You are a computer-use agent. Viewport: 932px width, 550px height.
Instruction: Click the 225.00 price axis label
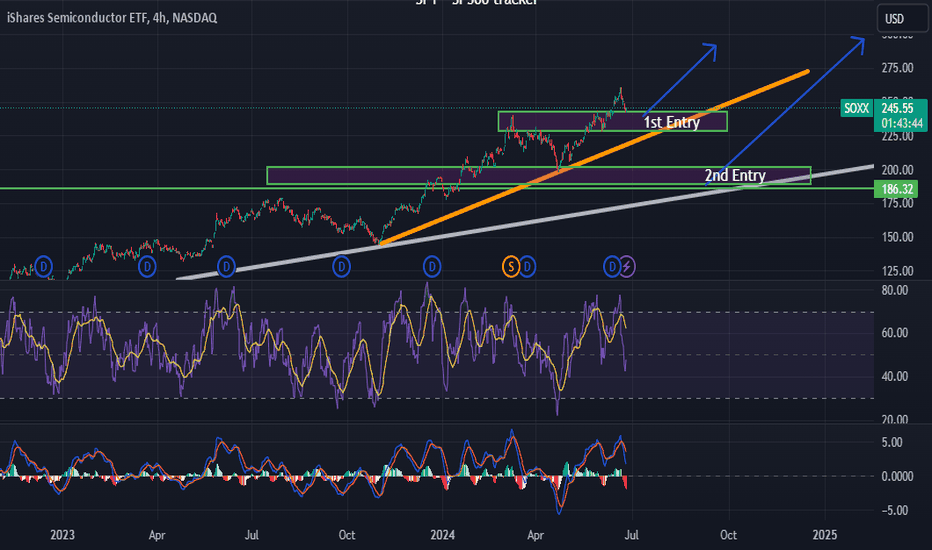[897, 136]
